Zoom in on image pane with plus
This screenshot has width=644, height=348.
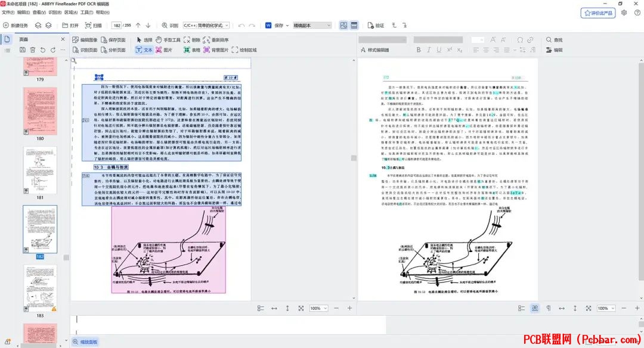tap(349, 308)
